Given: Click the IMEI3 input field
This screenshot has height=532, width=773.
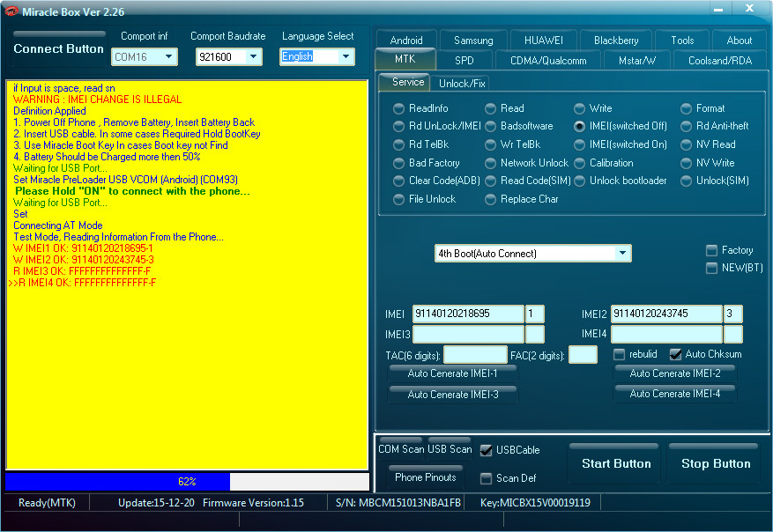Looking at the screenshot, I should [467, 335].
